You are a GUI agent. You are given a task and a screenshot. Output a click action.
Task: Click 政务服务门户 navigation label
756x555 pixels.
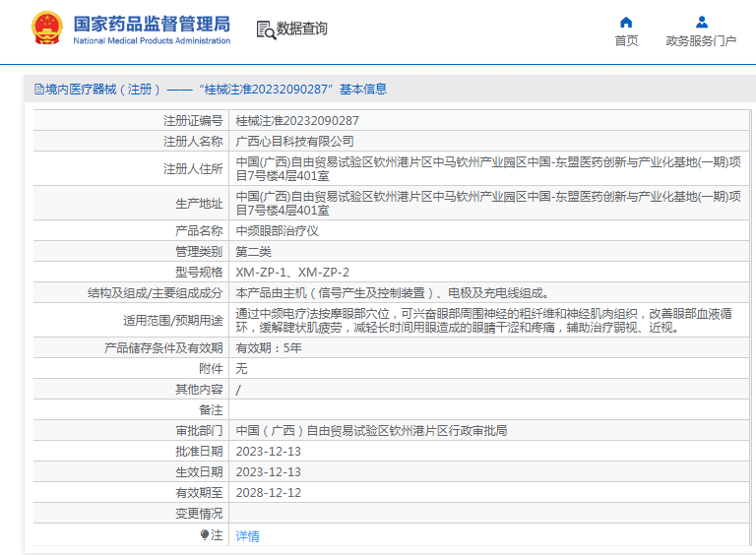point(701,41)
